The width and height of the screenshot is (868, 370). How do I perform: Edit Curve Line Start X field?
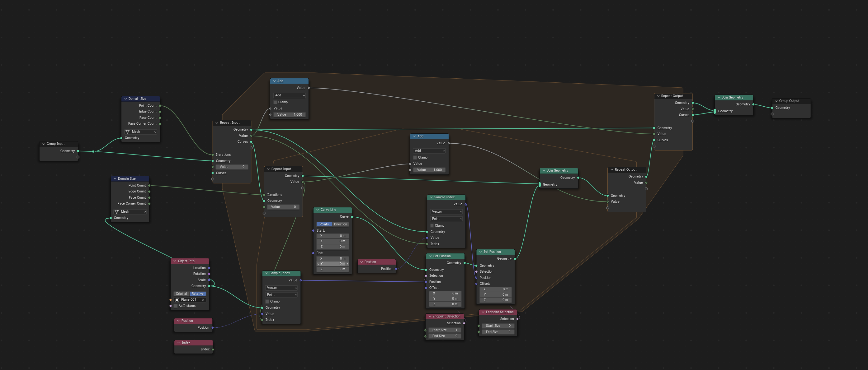(333, 236)
